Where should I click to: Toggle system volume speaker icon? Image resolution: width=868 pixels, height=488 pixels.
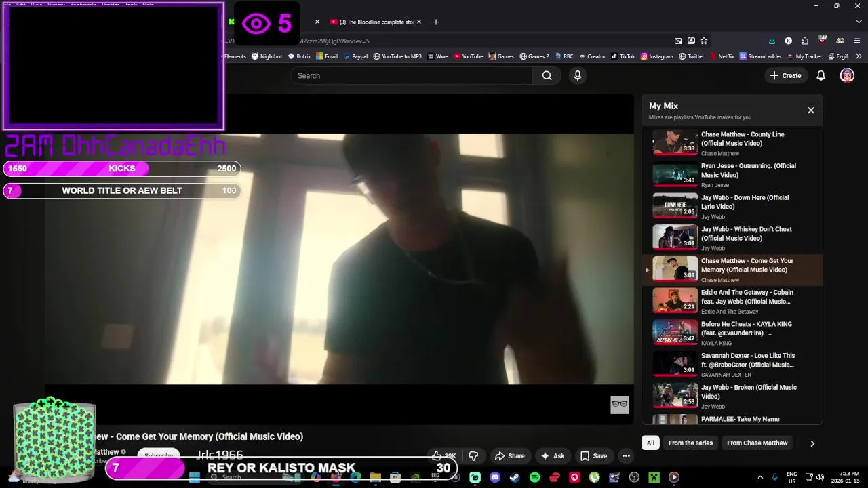point(820,477)
